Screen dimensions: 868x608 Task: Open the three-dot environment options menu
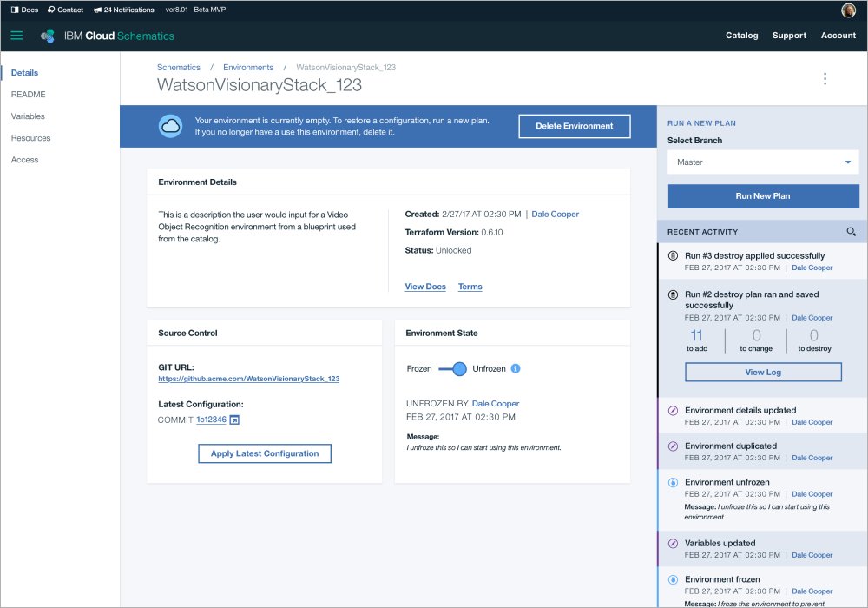tap(825, 79)
